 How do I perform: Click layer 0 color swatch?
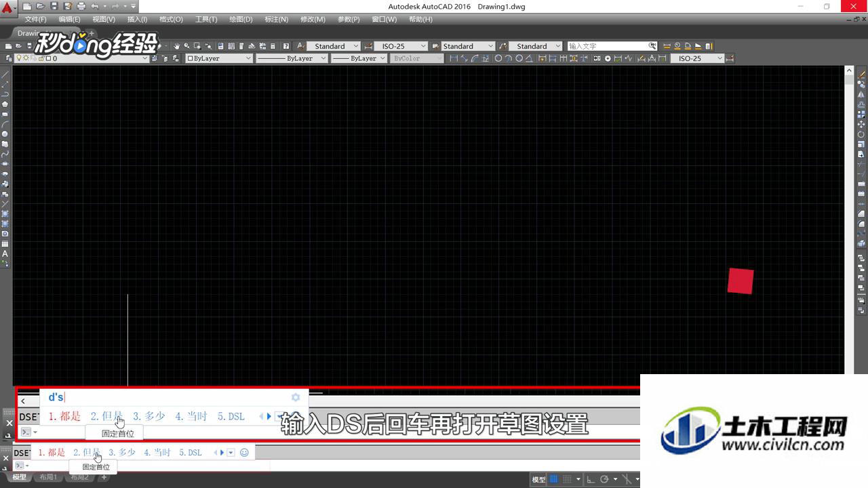pos(49,58)
